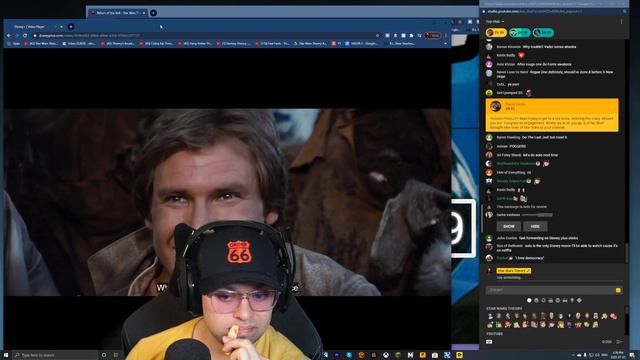Close the Disney+ Video Player tab
640x360 pixels.
coord(62,27)
